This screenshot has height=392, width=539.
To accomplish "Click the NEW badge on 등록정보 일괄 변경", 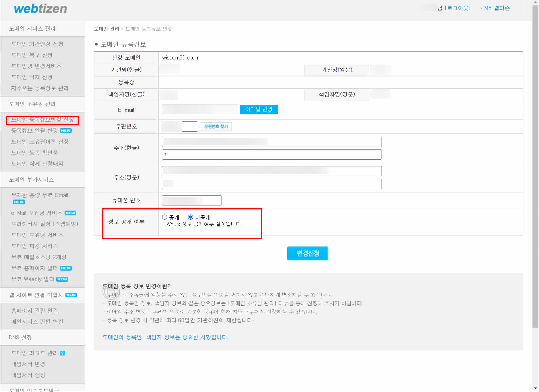I will pyautogui.click(x=66, y=130).
